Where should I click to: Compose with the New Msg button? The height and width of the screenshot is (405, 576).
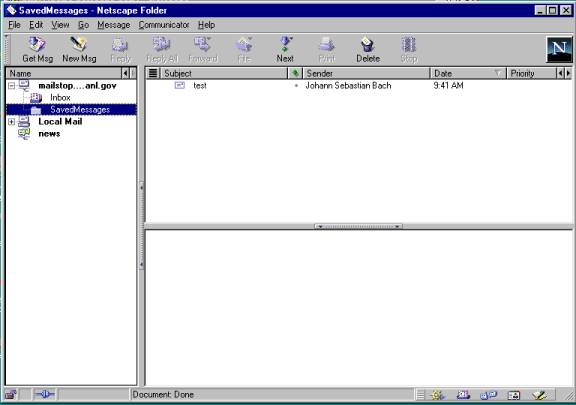click(x=79, y=50)
